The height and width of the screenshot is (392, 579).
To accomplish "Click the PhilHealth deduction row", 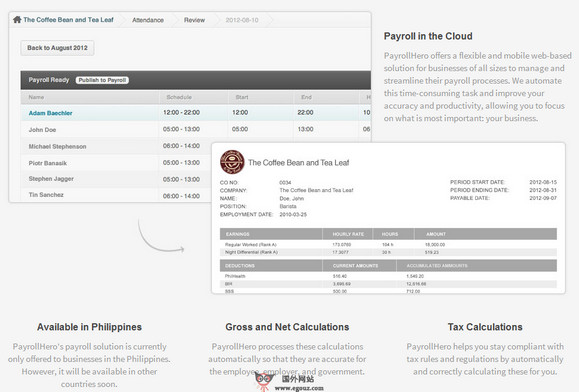I will [x=388, y=276].
